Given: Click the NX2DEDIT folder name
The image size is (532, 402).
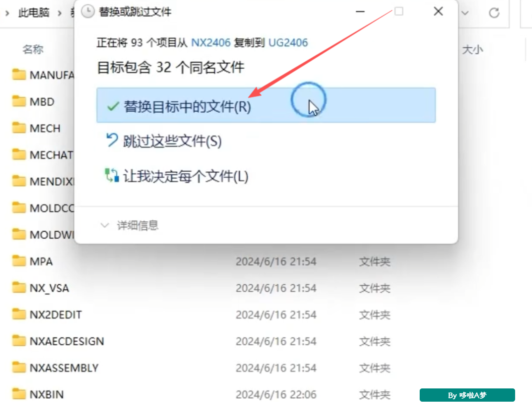Looking at the screenshot, I should (x=56, y=315).
